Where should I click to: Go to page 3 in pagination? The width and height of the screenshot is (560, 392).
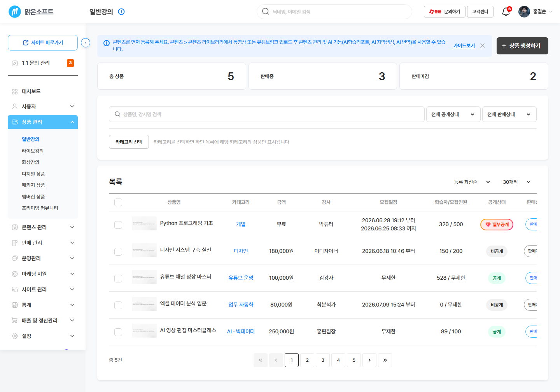click(x=323, y=360)
